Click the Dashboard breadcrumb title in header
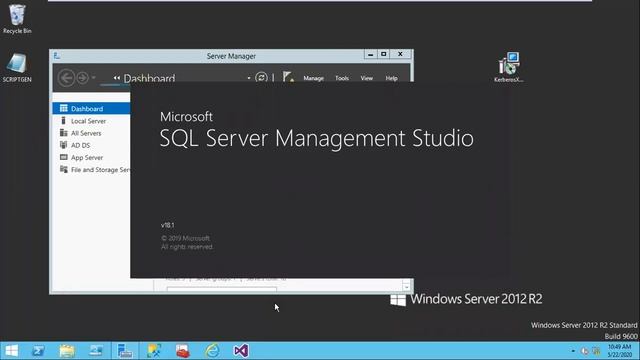Viewport: 640px width, 360px height. 149,78
